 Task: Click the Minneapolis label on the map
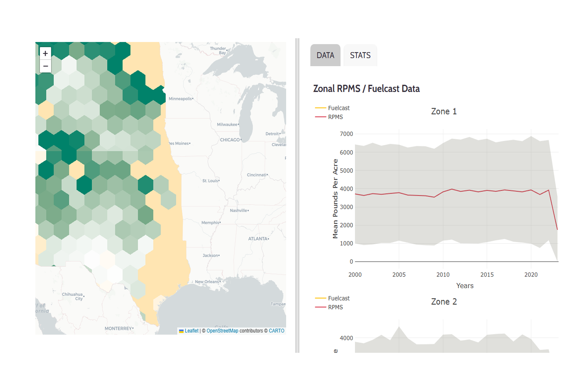180,99
